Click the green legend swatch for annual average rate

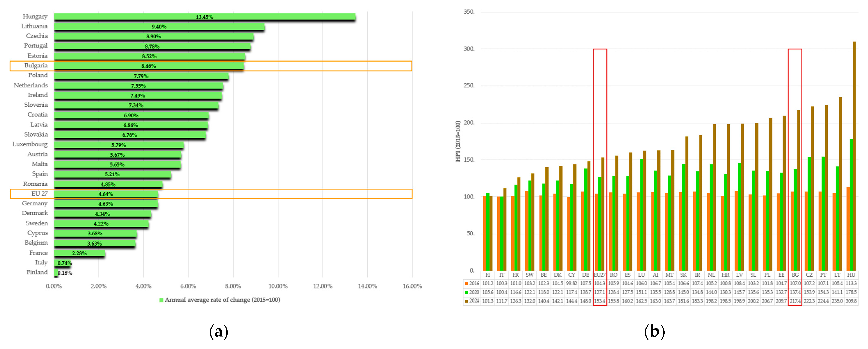pyautogui.click(x=161, y=300)
